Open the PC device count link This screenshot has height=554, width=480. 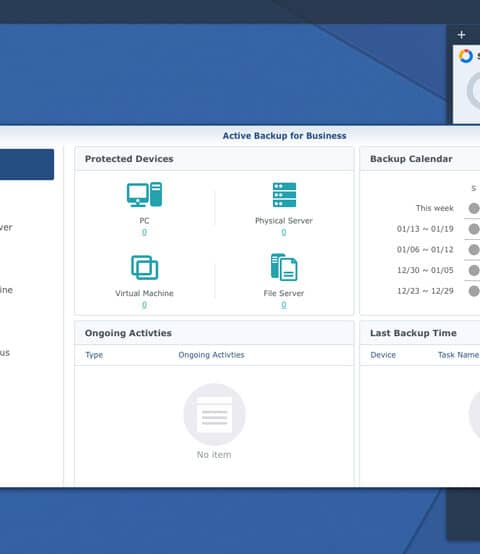(x=144, y=232)
